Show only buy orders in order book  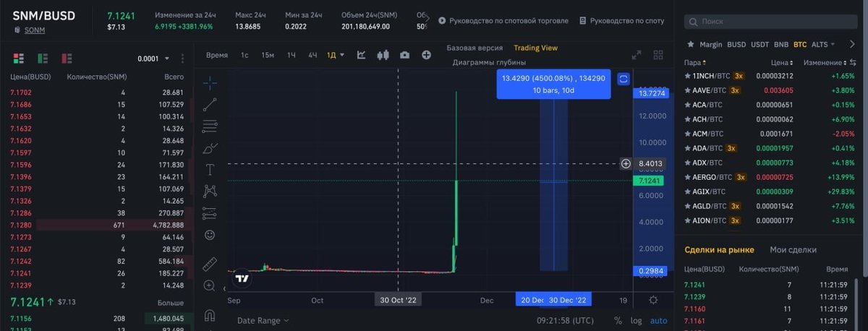(x=43, y=59)
